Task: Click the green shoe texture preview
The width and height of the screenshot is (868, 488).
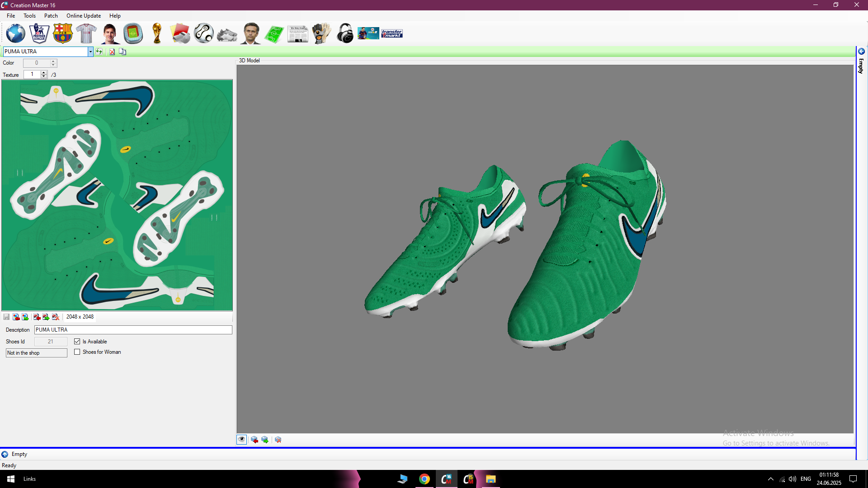Action: point(117,195)
